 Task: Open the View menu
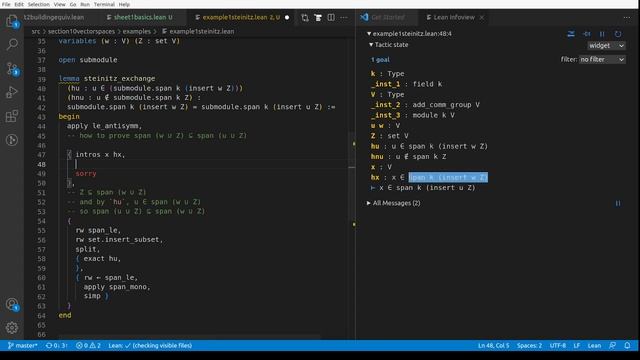(60, 4)
